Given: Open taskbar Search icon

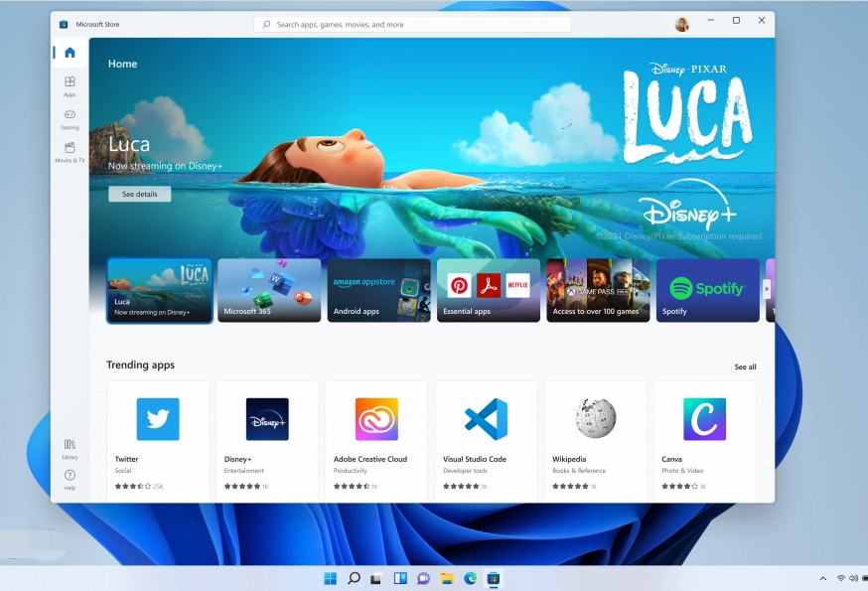Looking at the screenshot, I should tap(354, 579).
